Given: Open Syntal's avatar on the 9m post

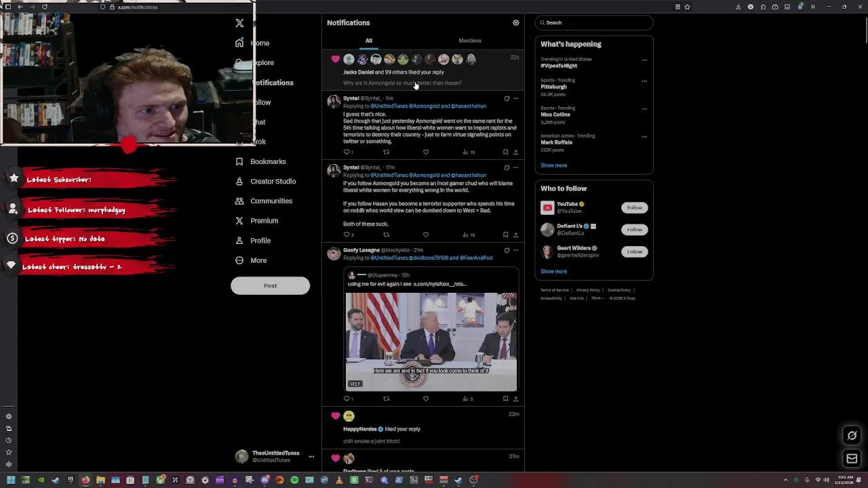Looking at the screenshot, I should pyautogui.click(x=334, y=102).
